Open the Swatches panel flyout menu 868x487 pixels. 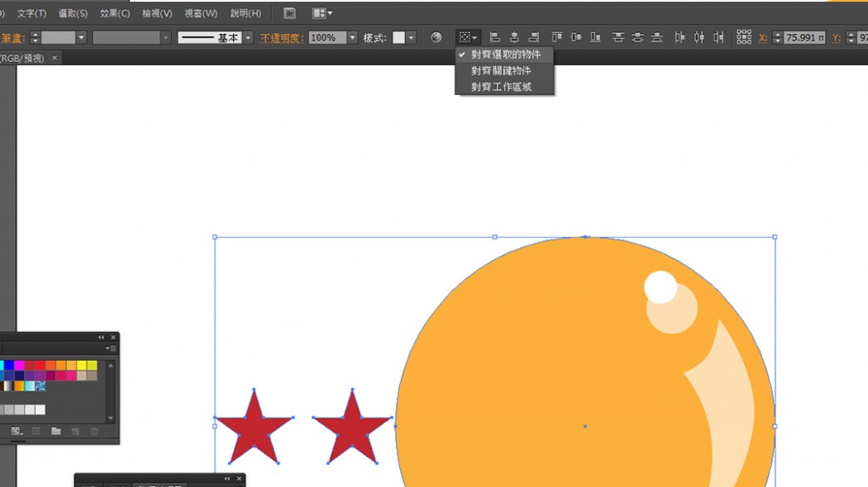click(x=111, y=348)
